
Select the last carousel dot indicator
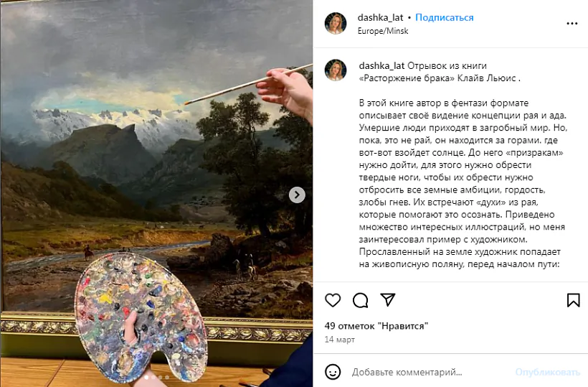[167, 377]
